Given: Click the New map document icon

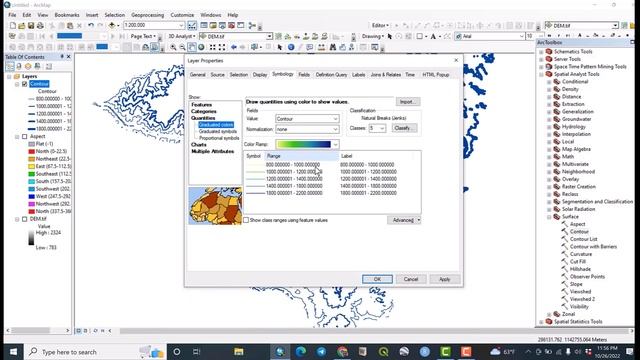Looking at the screenshot, I should tap(13, 25).
